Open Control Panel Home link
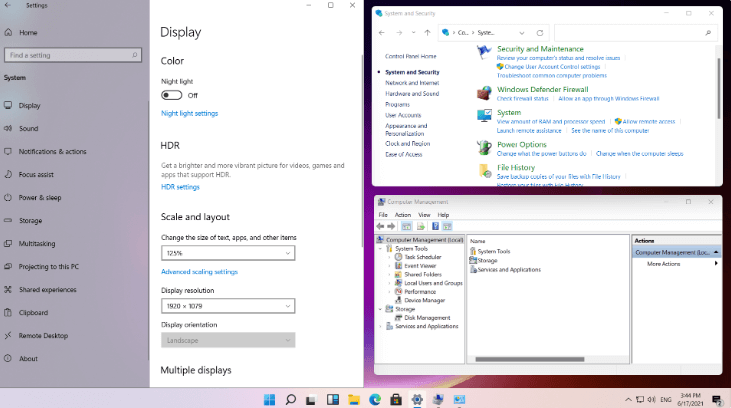Image resolution: width=731 pixels, height=408 pixels. [x=411, y=56]
